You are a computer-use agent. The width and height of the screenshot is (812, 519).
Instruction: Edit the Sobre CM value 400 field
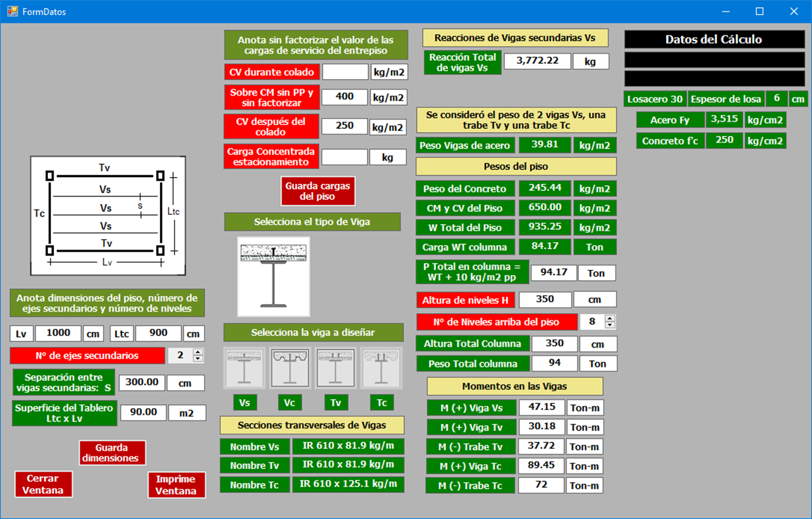coord(345,97)
